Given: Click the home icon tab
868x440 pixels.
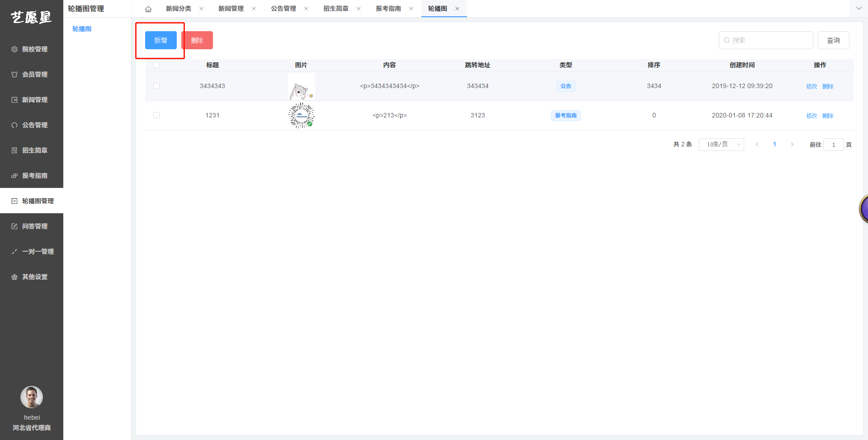Looking at the screenshot, I should click(148, 9).
